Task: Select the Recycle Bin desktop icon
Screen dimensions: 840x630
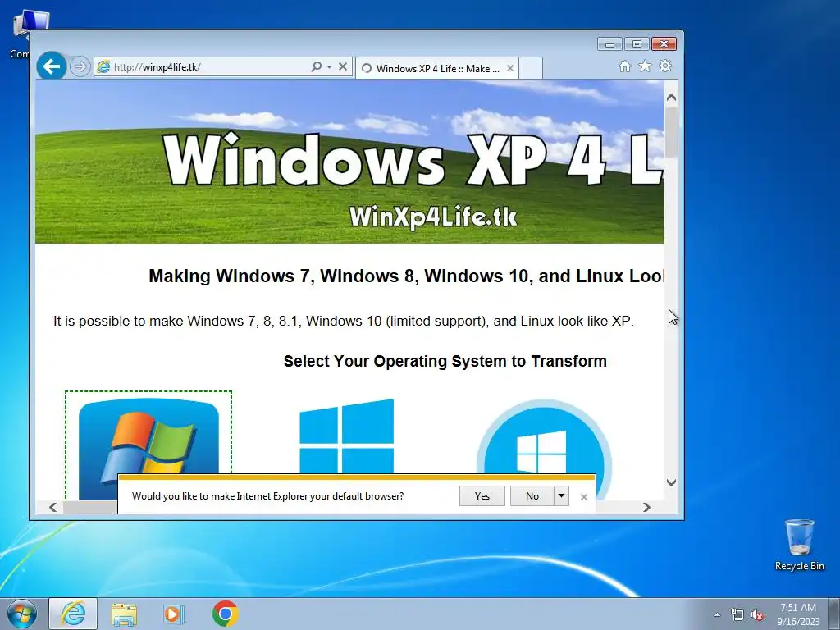Action: point(799,545)
